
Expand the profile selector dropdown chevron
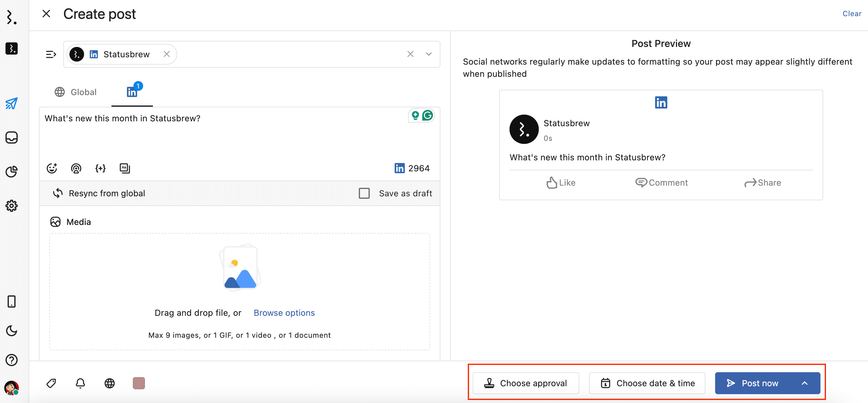click(429, 54)
